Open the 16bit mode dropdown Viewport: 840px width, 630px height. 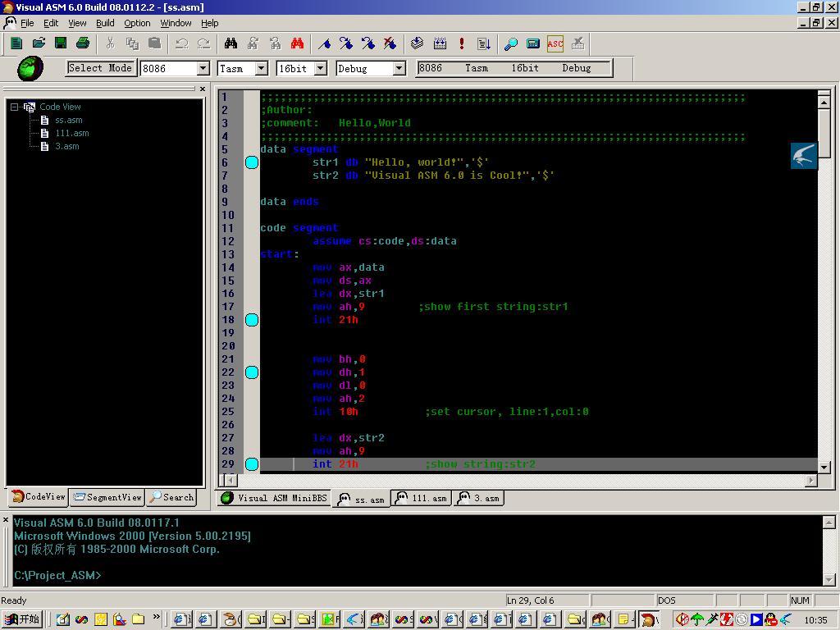tap(321, 69)
